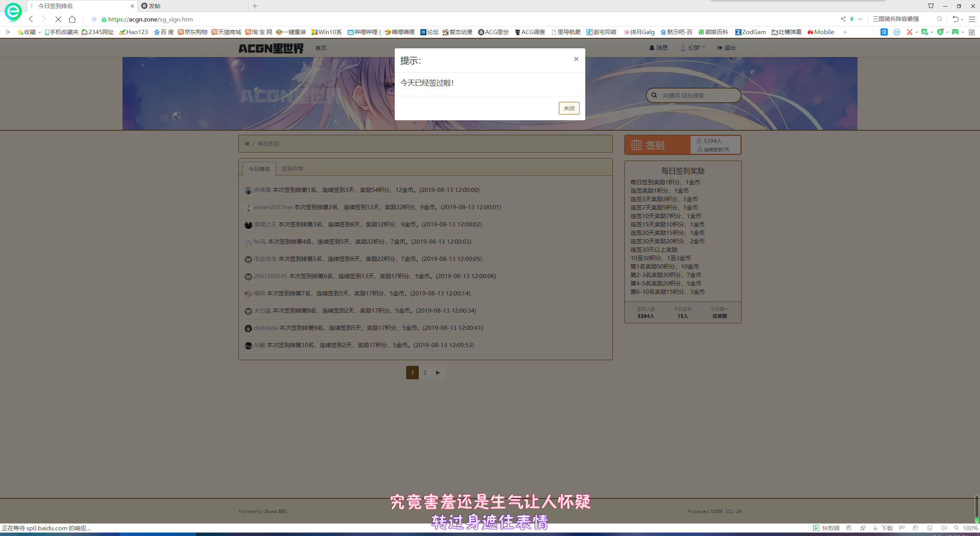Image resolution: width=980 pixels, height=536 pixels.
Task: Go back with the browser back arrow
Action: pos(31,19)
